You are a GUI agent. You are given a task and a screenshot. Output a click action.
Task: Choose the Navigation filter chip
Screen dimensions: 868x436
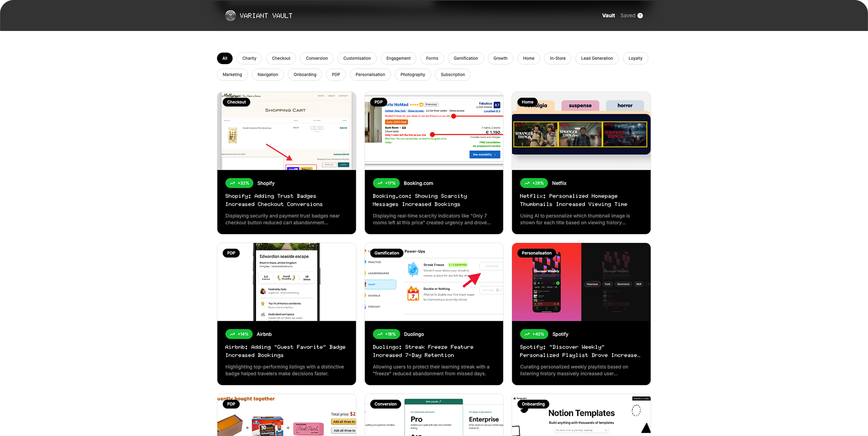click(x=268, y=75)
